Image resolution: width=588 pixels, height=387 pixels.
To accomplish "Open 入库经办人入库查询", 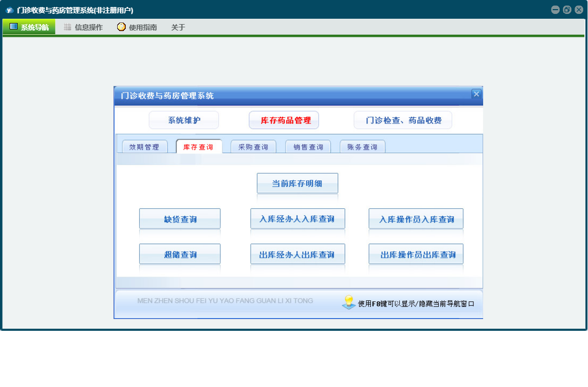I will tap(297, 218).
